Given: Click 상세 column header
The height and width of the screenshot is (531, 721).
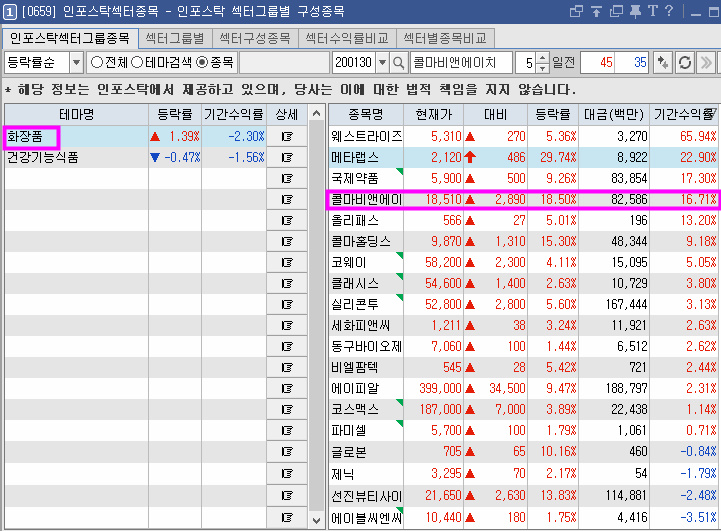Looking at the screenshot, I should (x=287, y=114).
